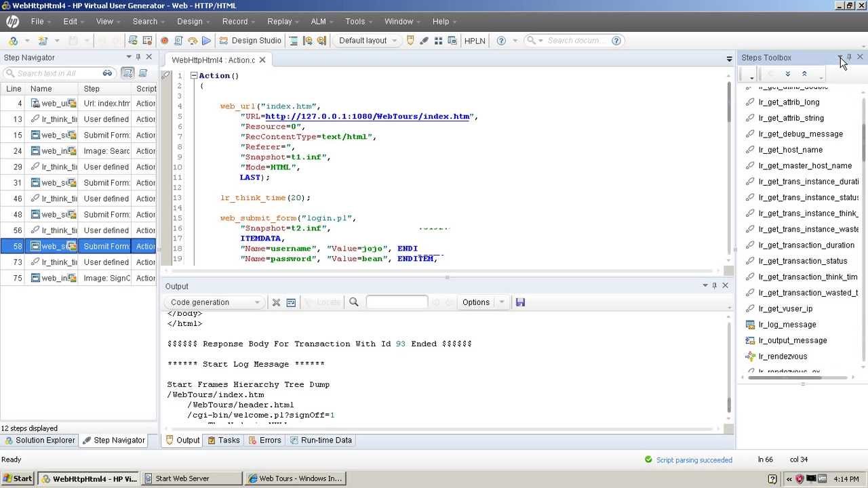Select step at line 24 Image: Search row
The width and height of the screenshot is (868, 488).
78,151
